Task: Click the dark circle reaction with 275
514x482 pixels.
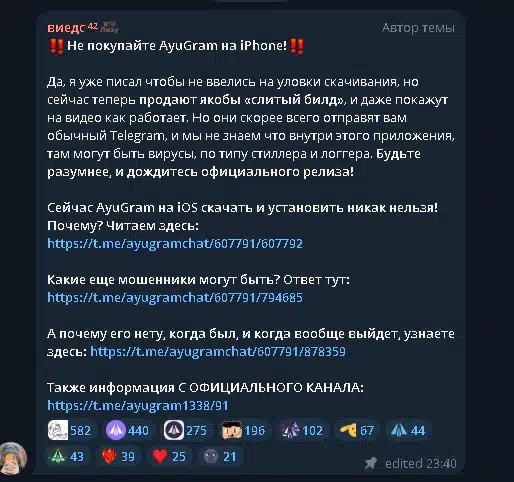Action: tap(185, 430)
